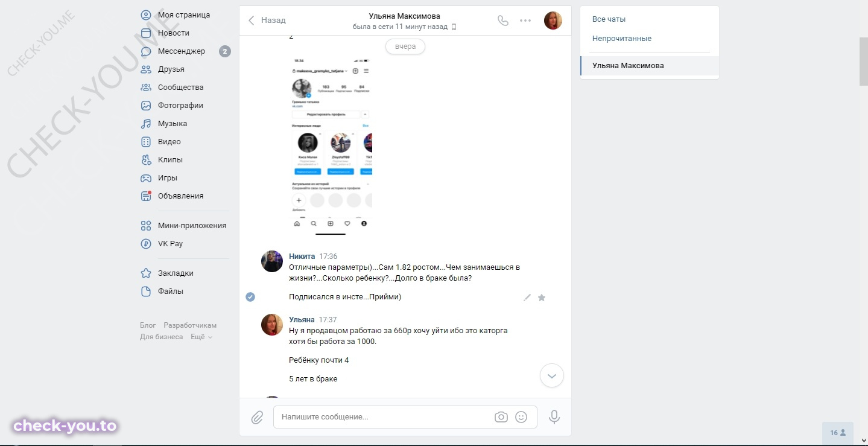The image size is (868, 446).
Task: Open the News feed icon
Action: pyautogui.click(x=146, y=33)
